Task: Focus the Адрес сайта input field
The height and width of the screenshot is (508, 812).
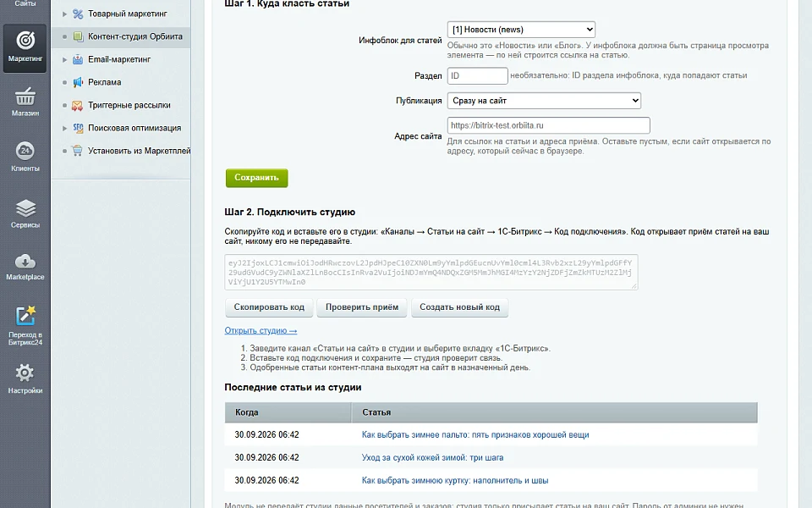Action: click(548, 125)
